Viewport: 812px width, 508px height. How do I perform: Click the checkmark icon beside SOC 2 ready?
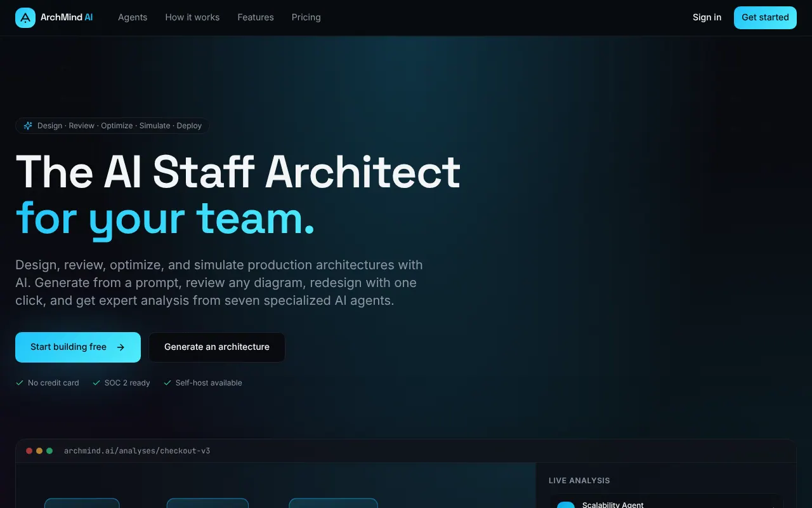tap(96, 383)
